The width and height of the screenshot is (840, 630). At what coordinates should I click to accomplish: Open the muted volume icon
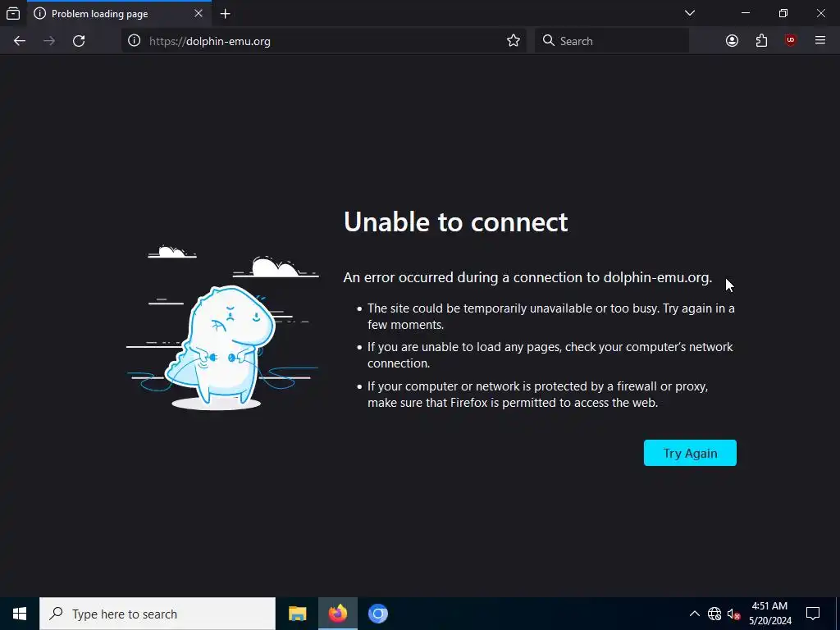[x=733, y=614]
